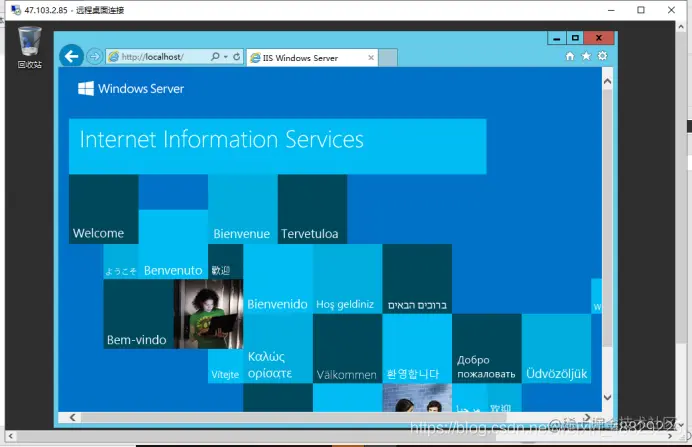Click the page horizontal scroll left arrow
692x447 pixels.
pos(73,417)
